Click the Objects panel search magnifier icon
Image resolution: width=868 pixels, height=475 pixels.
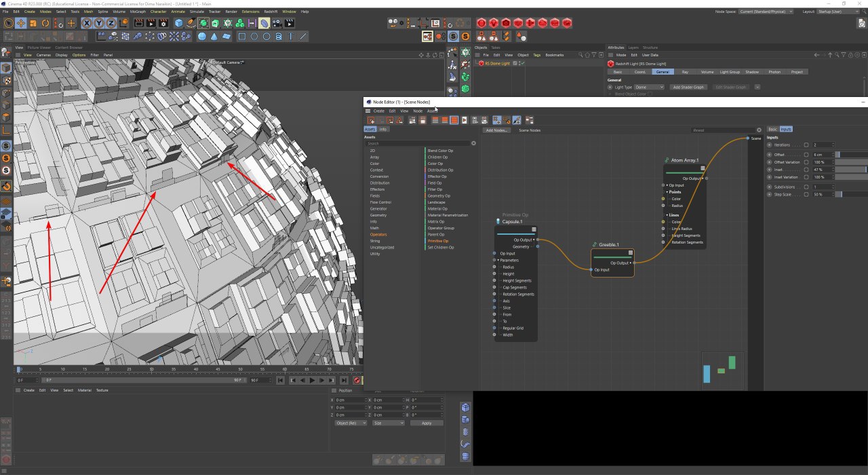(x=580, y=55)
